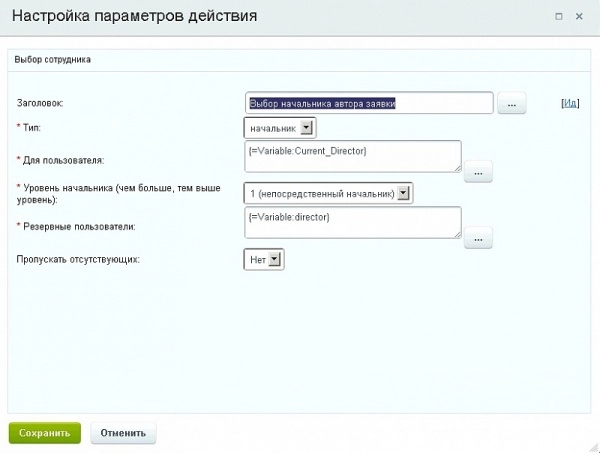This screenshot has height=453, width=600.
Task: Focus the Заголовок text input
Action: coord(368,103)
